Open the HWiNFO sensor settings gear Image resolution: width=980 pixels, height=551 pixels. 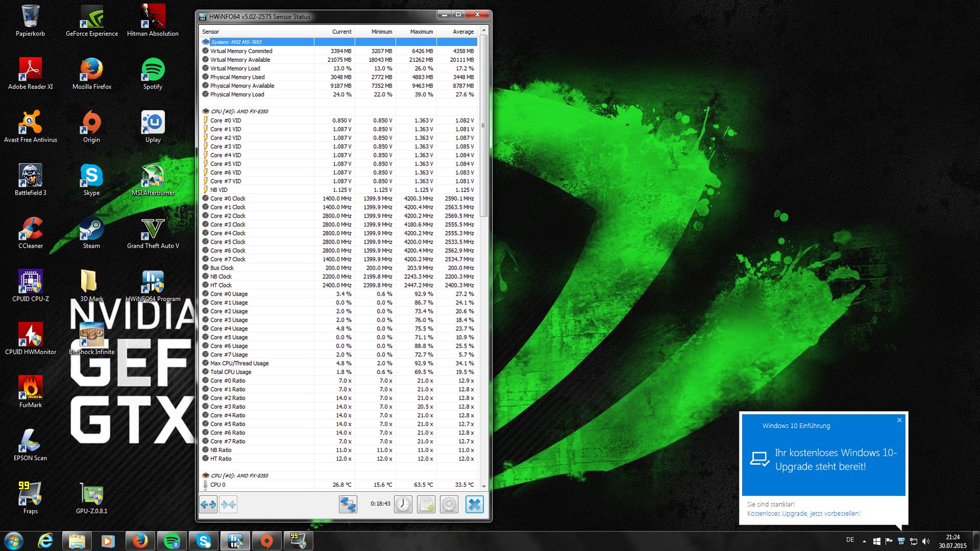449,505
